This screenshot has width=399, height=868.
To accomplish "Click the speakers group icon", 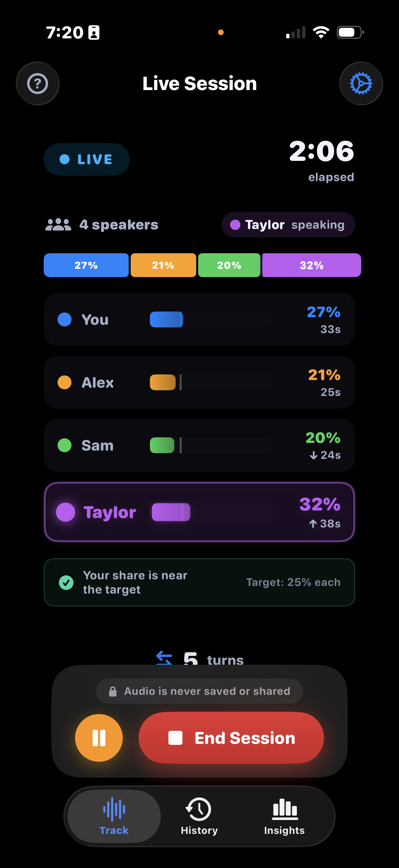I will coord(58,224).
